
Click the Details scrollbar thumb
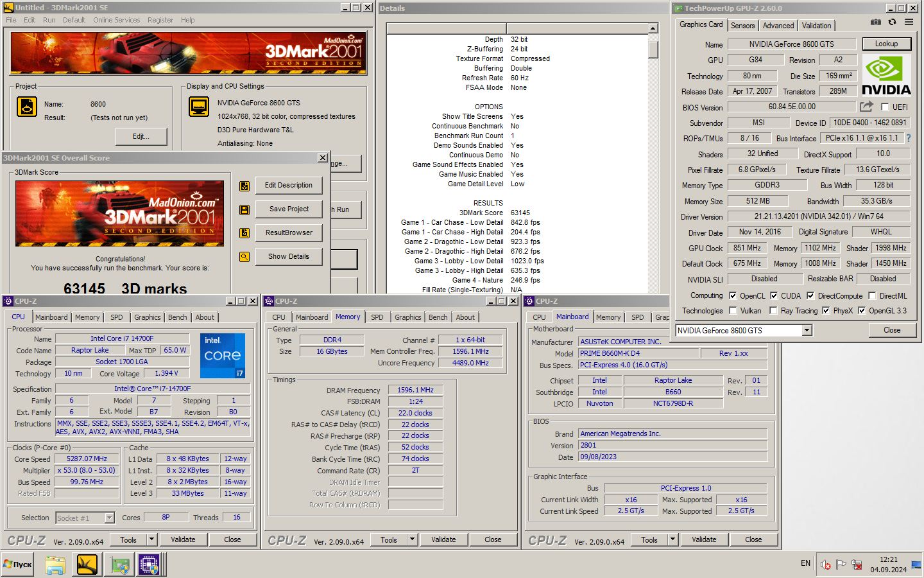click(x=653, y=49)
